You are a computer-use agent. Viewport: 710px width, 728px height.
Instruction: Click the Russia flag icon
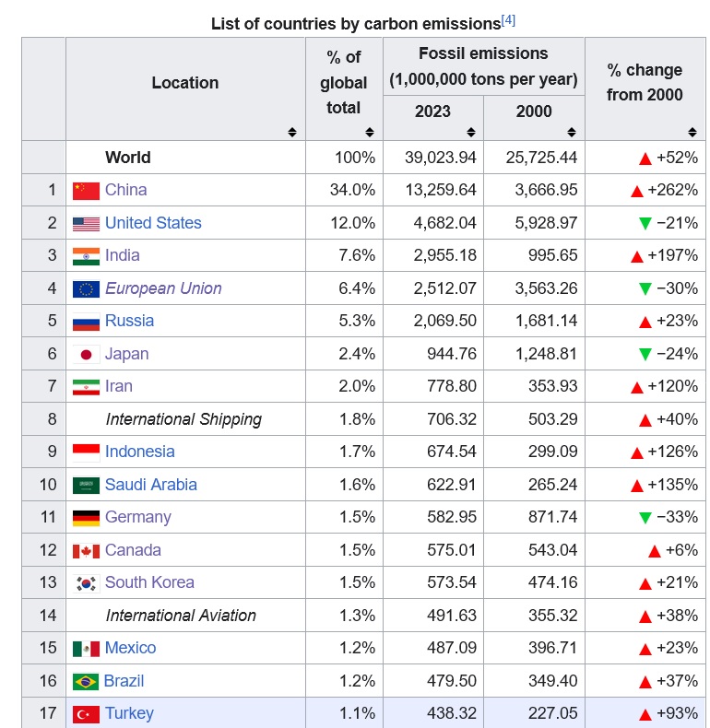pyautogui.click(x=86, y=322)
